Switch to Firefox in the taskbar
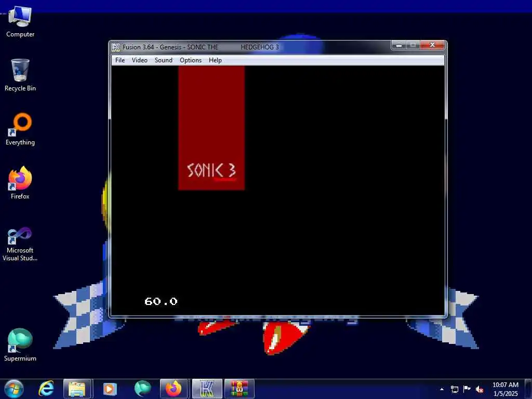The height and width of the screenshot is (399, 532). click(x=174, y=389)
